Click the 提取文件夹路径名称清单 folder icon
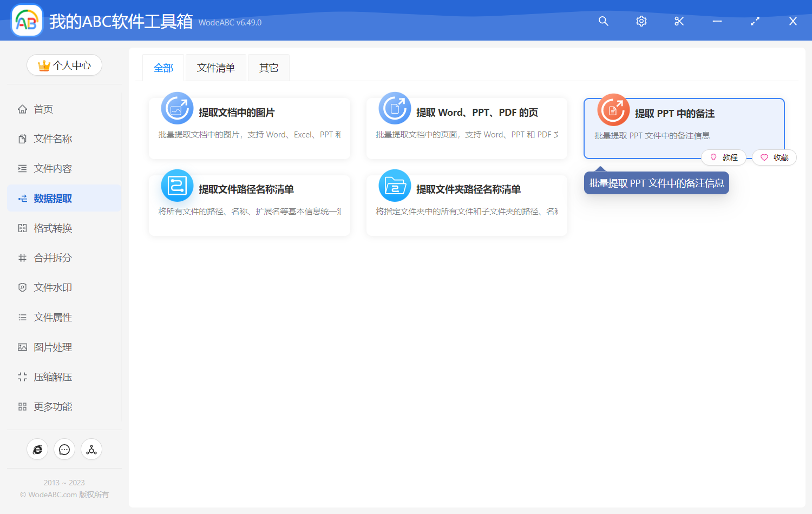 point(395,186)
